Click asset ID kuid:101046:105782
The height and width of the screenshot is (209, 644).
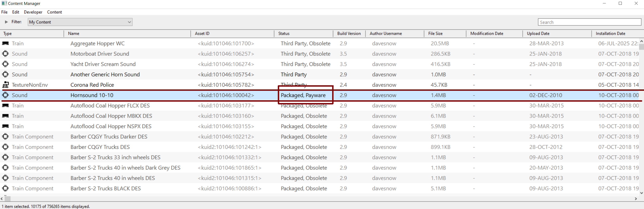(226, 85)
